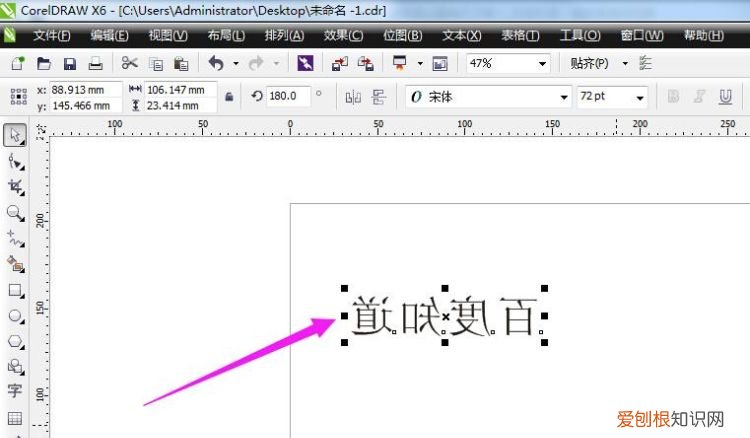Open the 文本(X) menu
750x438 pixels.
pyautogui.click(x=462, y=35)
